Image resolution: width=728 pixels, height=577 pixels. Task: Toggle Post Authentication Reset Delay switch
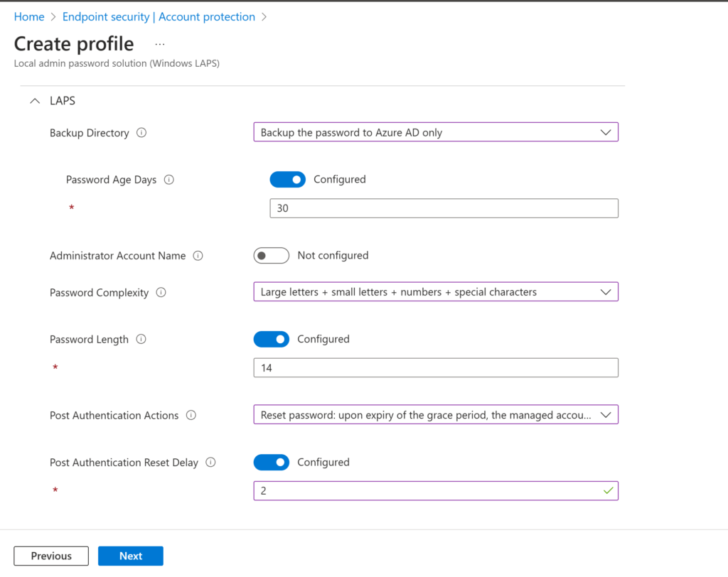271,463
